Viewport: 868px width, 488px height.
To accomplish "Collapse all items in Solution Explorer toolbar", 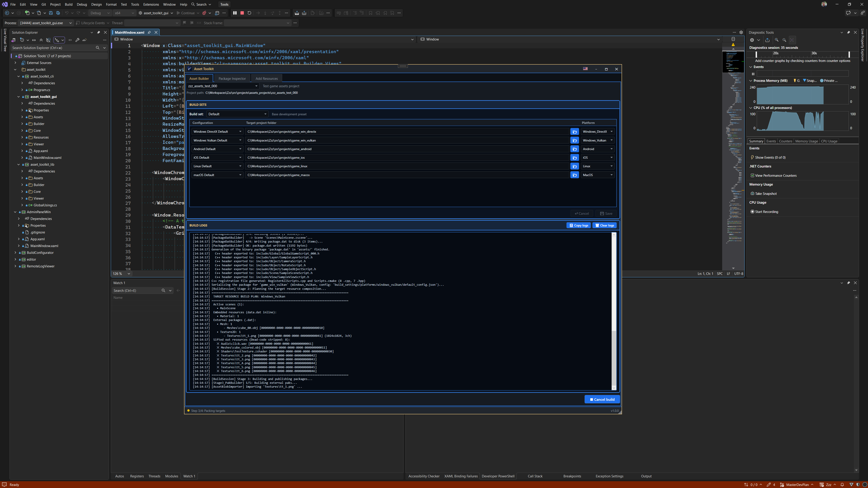I will pos(41,40).
